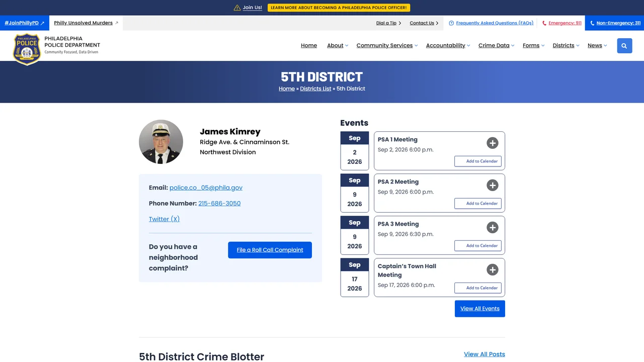
Task: Expand Captain's Town Hall Meeting plus icon
Action: tap(493, 269)
